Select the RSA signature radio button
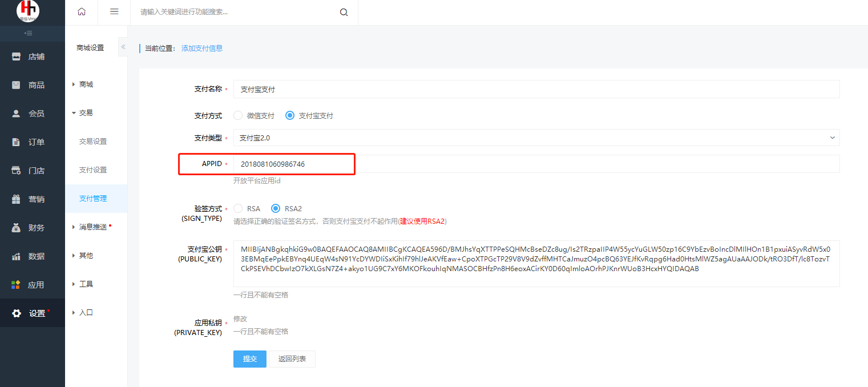 coord(238,209)
